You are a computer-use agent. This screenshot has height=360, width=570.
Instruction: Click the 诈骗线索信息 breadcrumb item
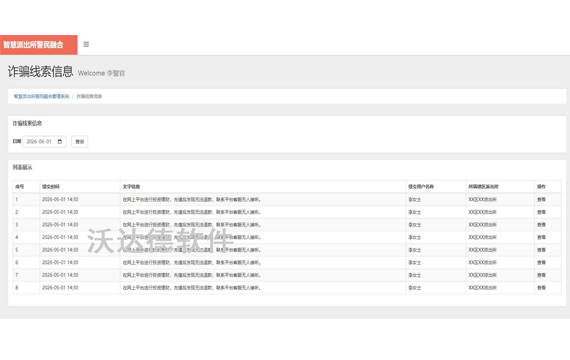point(89,96)
